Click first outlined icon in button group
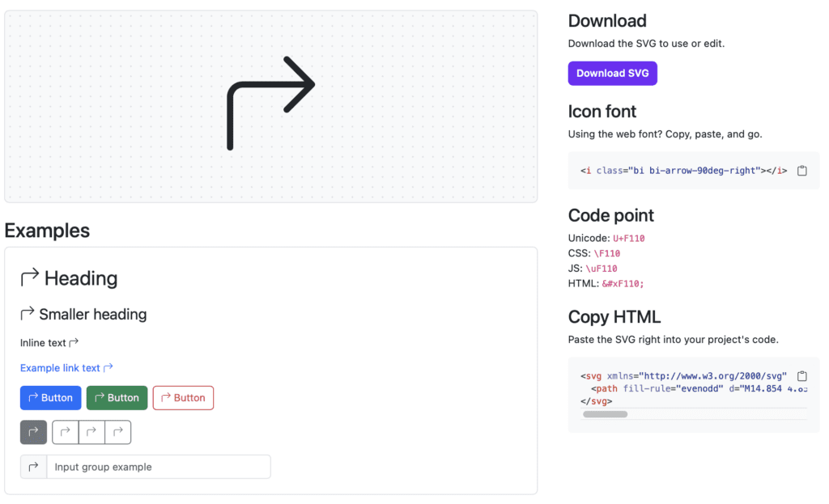This screenshot has height=504, width=829. point(66,432)
